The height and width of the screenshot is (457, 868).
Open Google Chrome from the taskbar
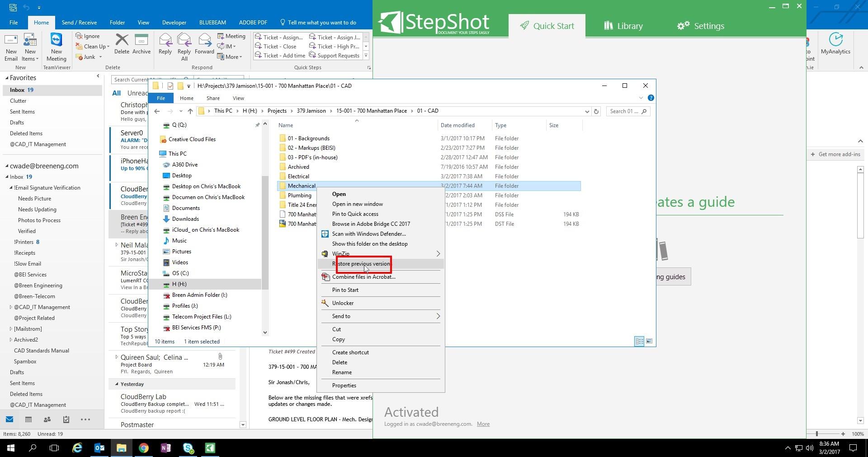click(x=143, y=448)
